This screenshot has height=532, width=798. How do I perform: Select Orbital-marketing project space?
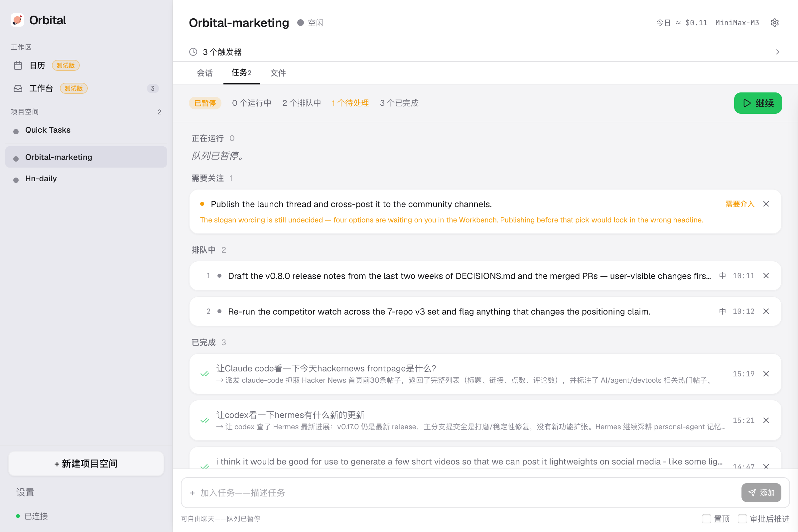tap(86, 157)
